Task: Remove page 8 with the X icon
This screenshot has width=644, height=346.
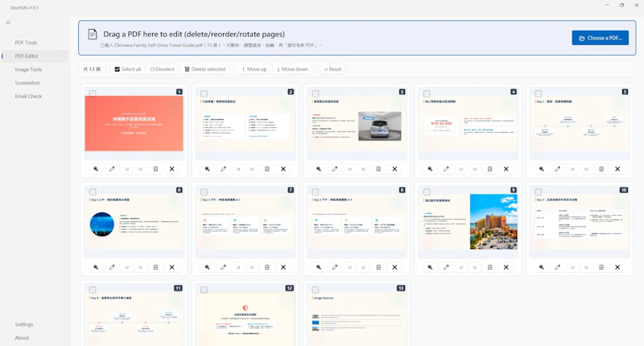Action: pyautogui.click(x=394, y=267)
